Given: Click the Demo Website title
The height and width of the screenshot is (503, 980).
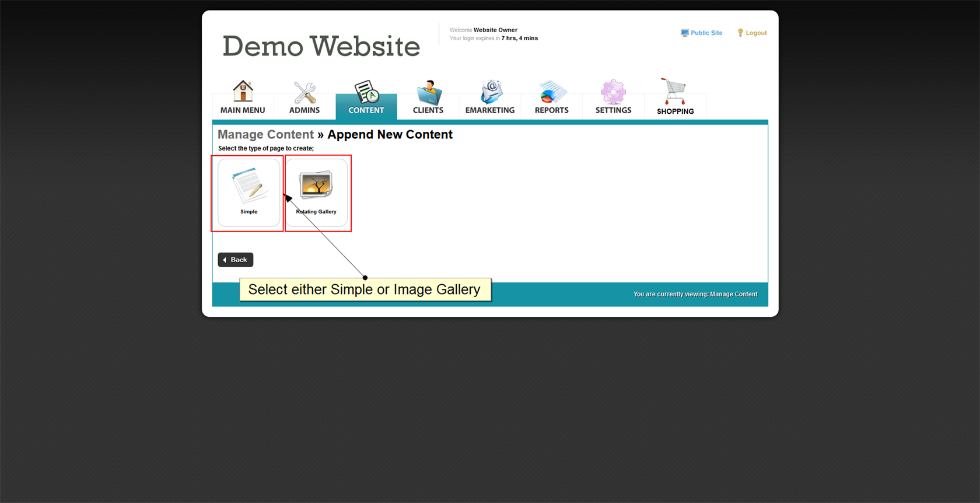Looking at the screenshot, I should (x=321, y=46).
